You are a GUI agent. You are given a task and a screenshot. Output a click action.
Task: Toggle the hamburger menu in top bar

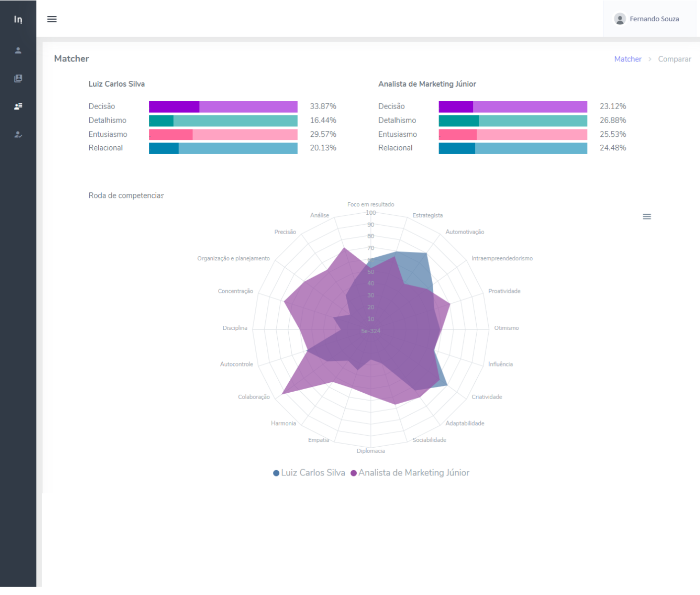pos(52,19)
